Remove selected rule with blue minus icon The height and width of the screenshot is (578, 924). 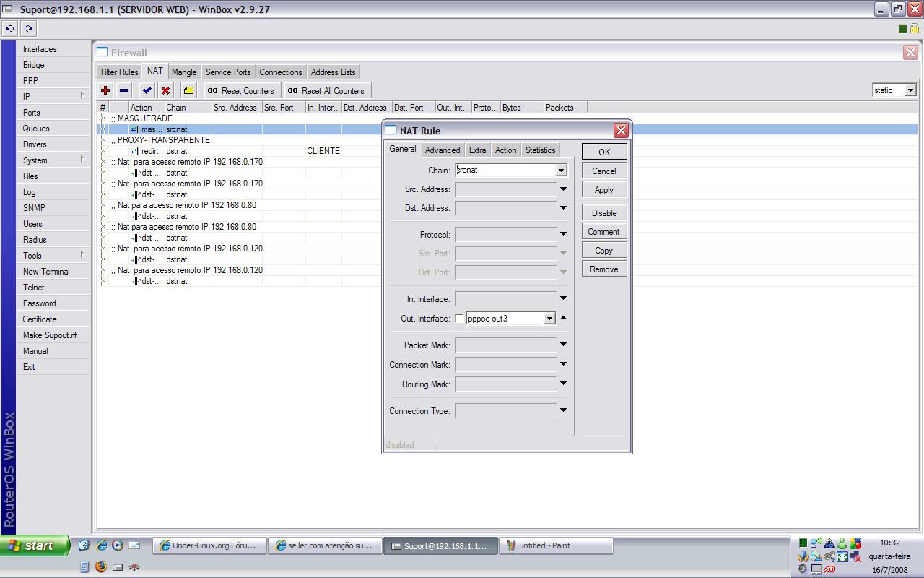(x=124, y=90)
